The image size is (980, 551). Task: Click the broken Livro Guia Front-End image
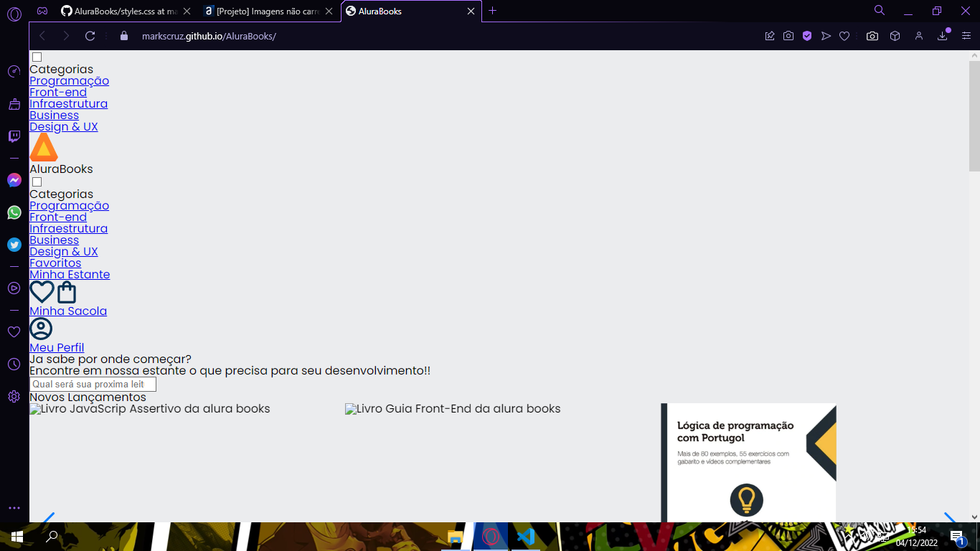tap(453, 409)
